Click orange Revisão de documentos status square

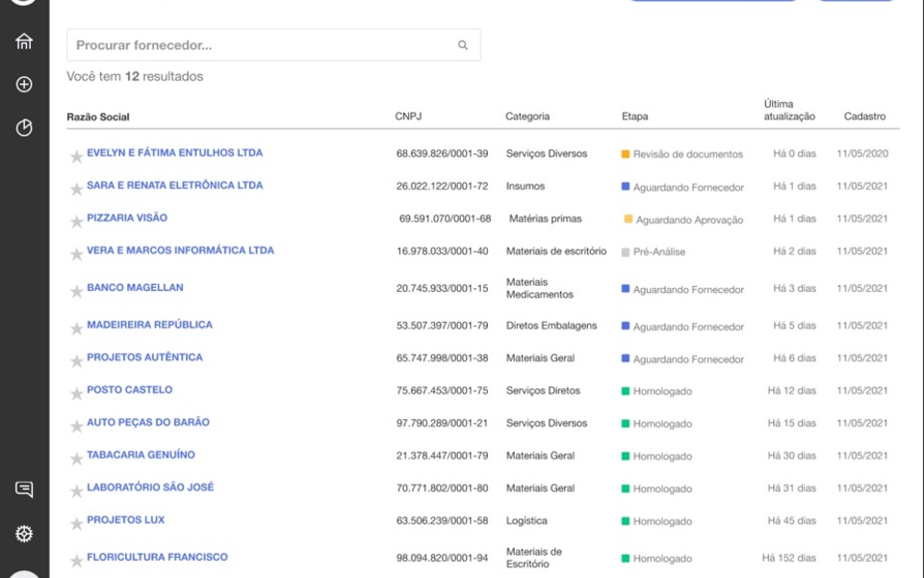[626, 154]
